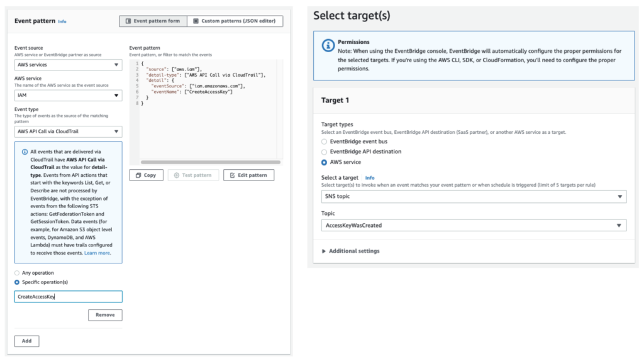Click the Remove button

105,315
